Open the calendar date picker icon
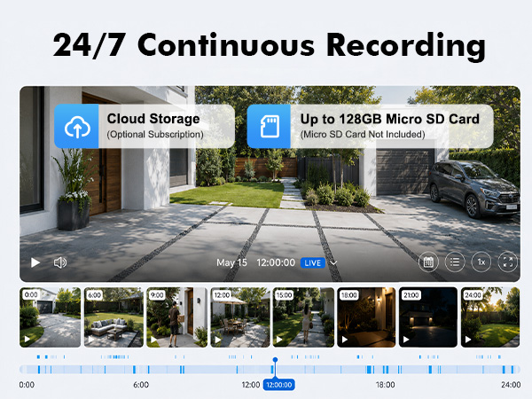This screenshot has height=399, width=532. point(428,262)
